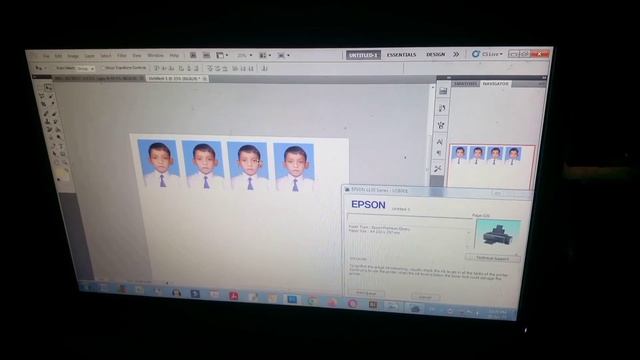Select the Type tool
This screenshot has width=640, height=360.
61,146
